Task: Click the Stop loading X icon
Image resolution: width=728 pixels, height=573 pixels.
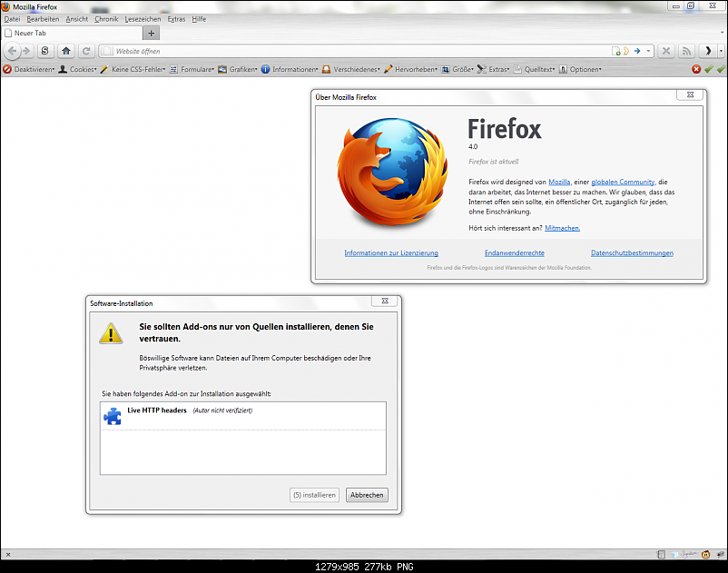Action: point(666,51)
